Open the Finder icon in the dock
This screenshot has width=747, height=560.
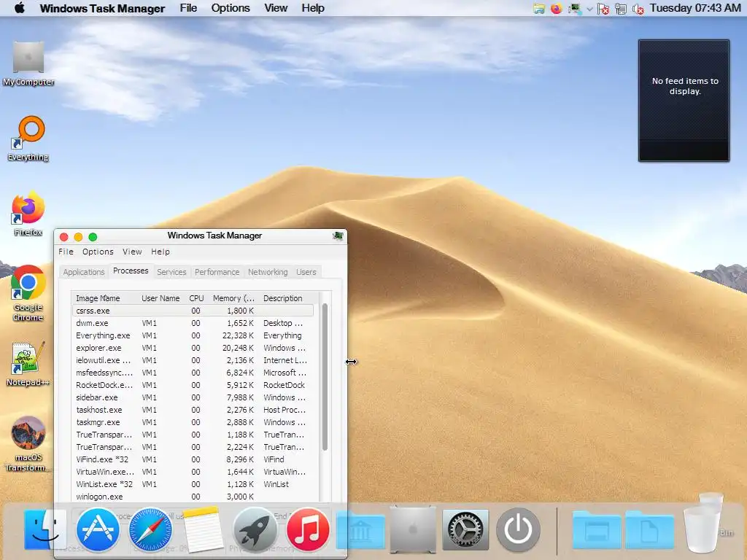(44, 529)
